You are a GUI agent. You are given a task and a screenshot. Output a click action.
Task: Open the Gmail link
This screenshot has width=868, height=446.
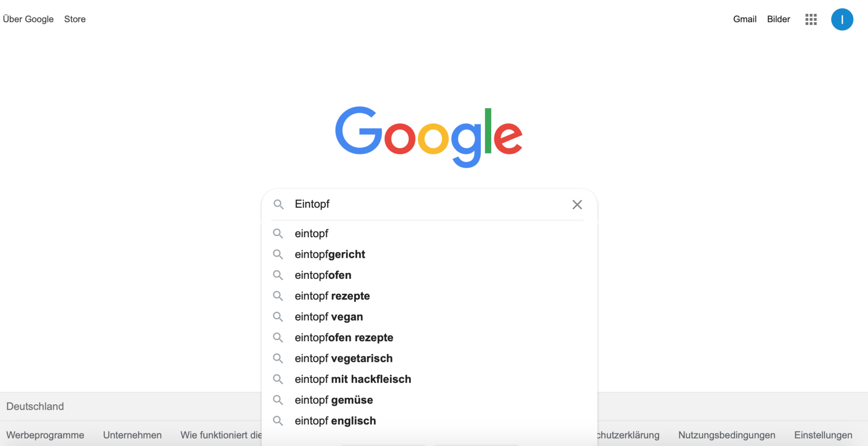tap(745, 19)
